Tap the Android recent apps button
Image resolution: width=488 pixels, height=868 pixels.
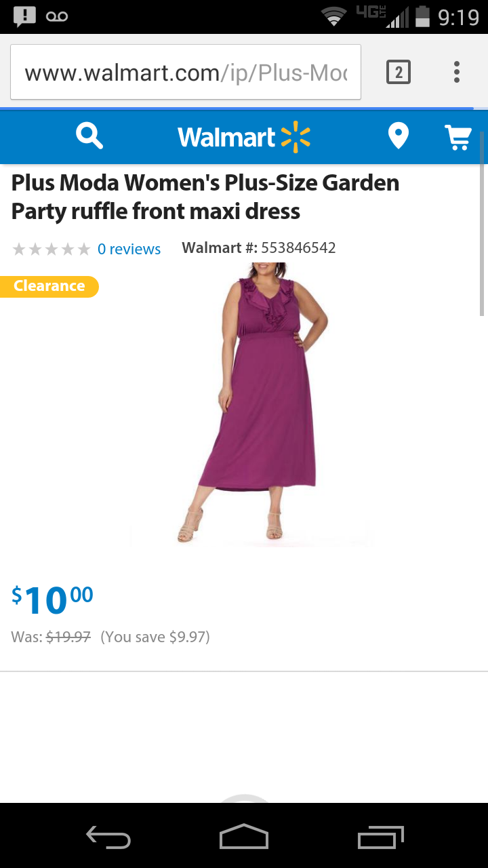pos(380,837)
